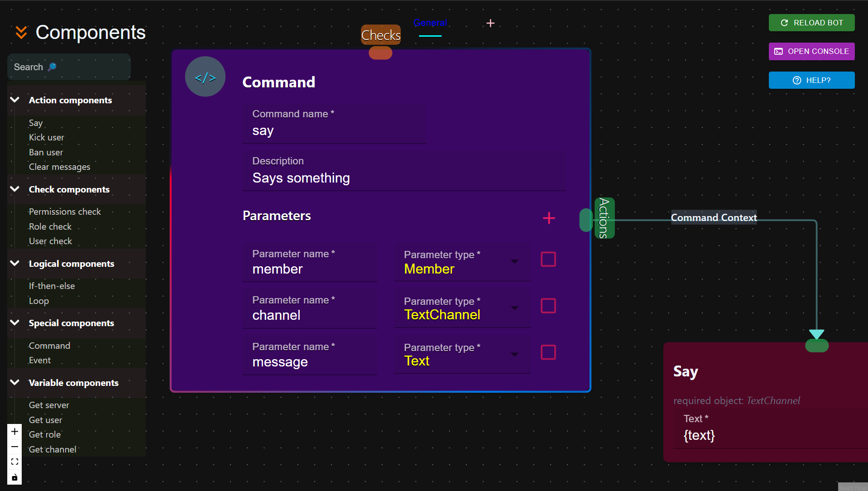Click the code </> icon on the Command node
Screen dimensions: 868x491
[205, 77]
